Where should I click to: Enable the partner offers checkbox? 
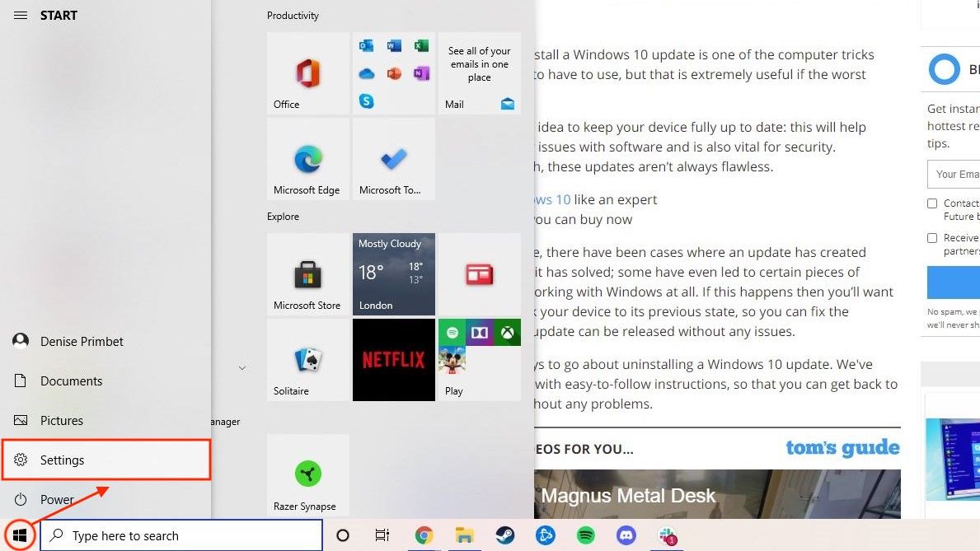(x=932, y=238)
